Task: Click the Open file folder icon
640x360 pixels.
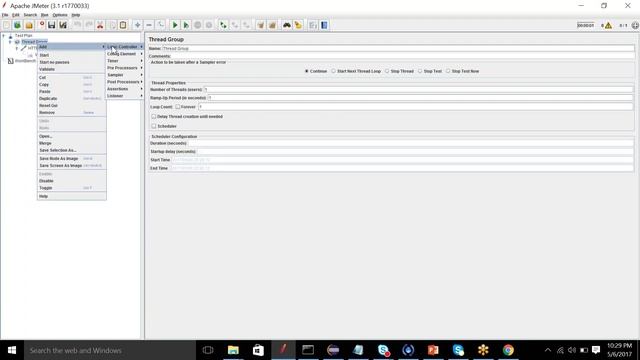Action: coord(29,25)
